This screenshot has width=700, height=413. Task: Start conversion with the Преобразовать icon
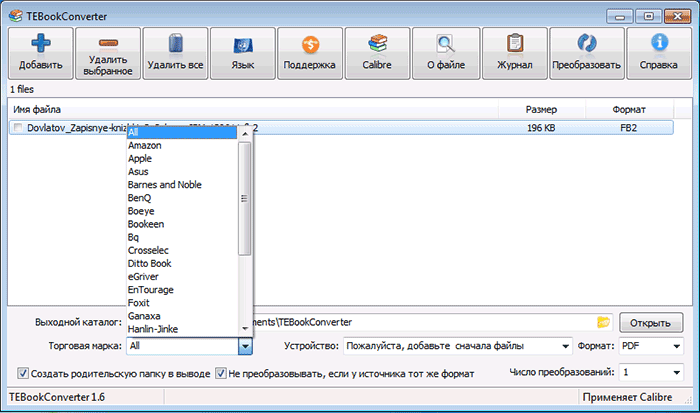coord(587,43)
